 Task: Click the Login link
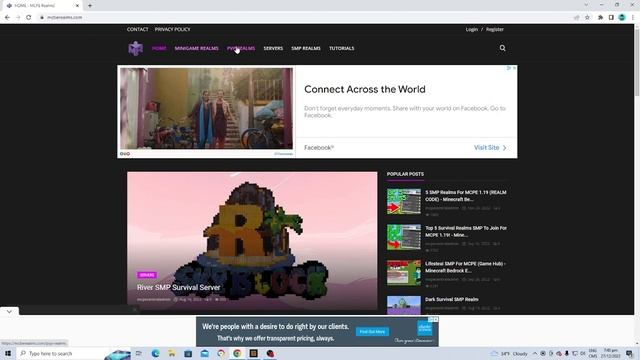click(471, 29)
